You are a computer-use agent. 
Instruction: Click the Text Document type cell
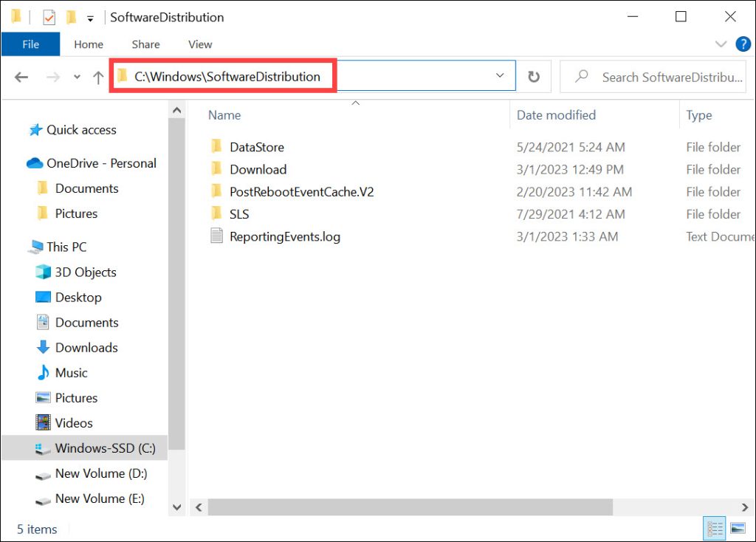click(x=720, y=237)
